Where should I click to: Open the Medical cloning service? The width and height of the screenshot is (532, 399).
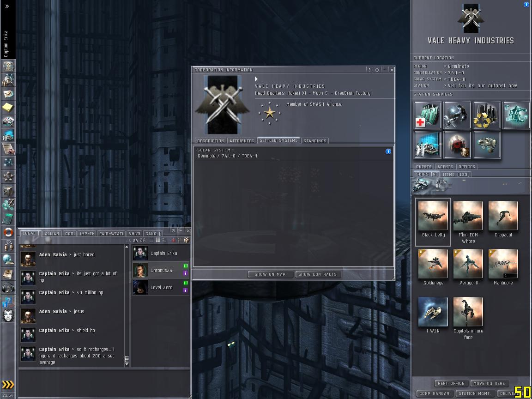pos(427,115)
